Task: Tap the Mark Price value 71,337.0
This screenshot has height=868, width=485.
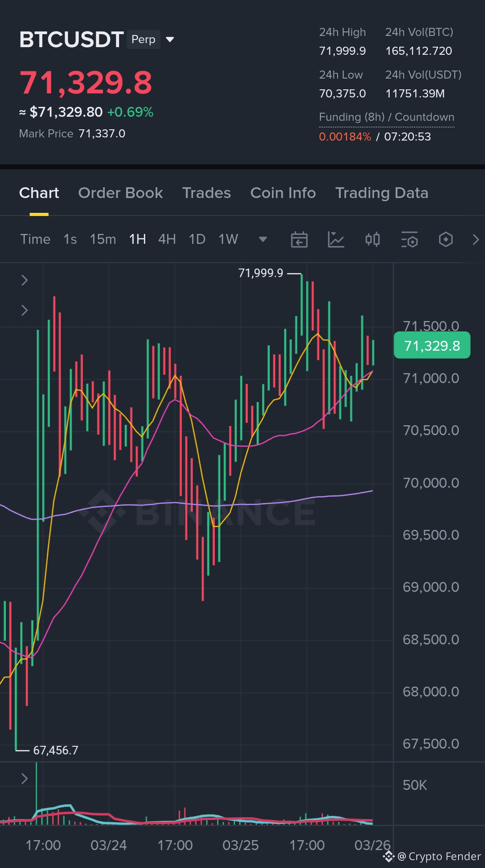Action: [102, 134]
